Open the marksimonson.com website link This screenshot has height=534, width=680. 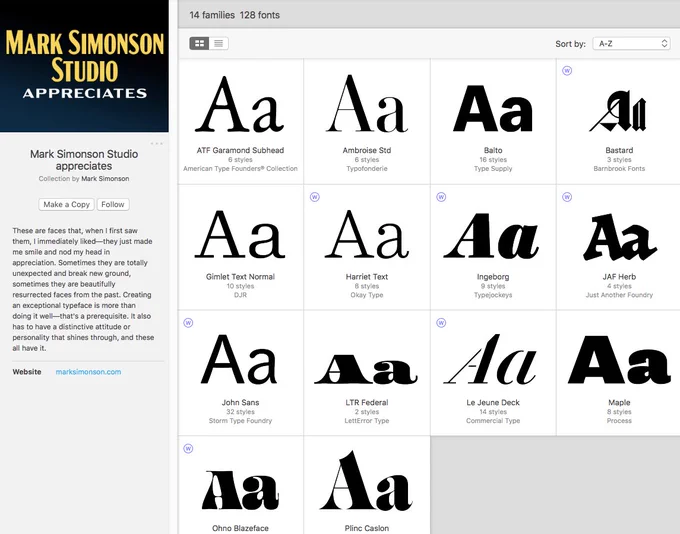tap(88, 372)
